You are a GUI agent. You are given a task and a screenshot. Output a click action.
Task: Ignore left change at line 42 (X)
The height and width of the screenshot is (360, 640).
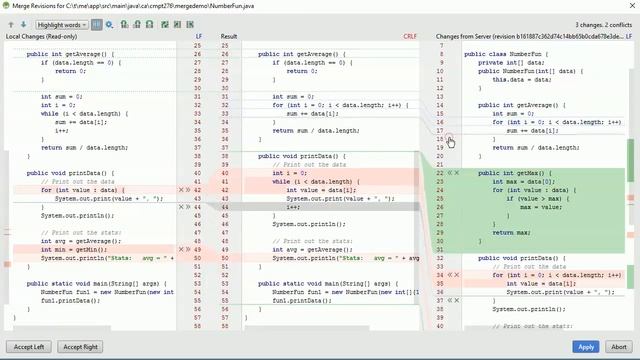181,190
